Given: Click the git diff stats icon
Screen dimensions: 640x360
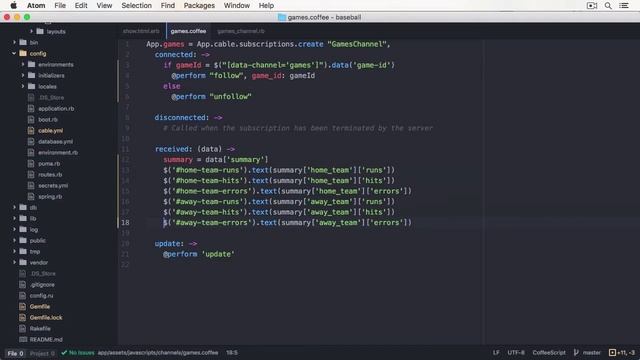Looking at the screenshot, I should [612, 352].
